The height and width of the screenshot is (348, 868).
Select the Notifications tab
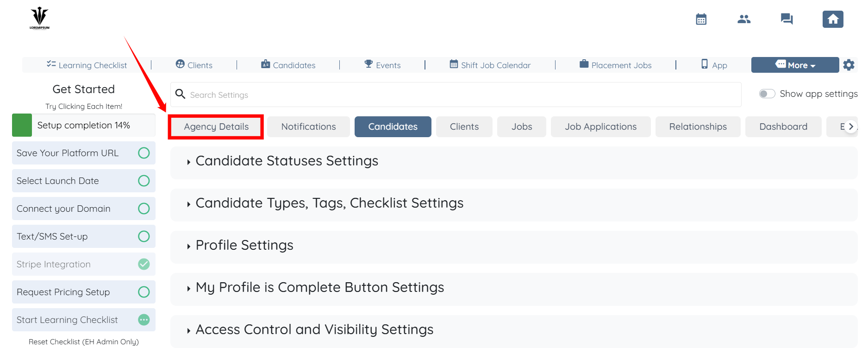308,127
